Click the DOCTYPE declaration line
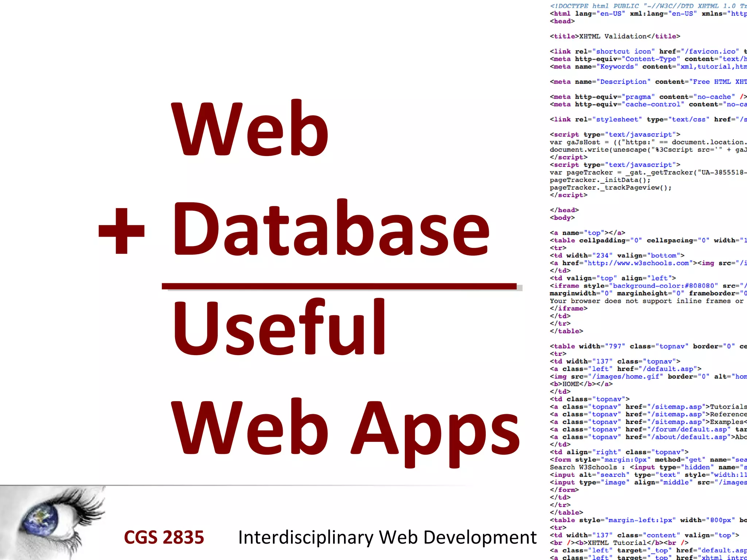Viewport: 747px width, 560px height. pyautogui.click(x=648, y=6)
